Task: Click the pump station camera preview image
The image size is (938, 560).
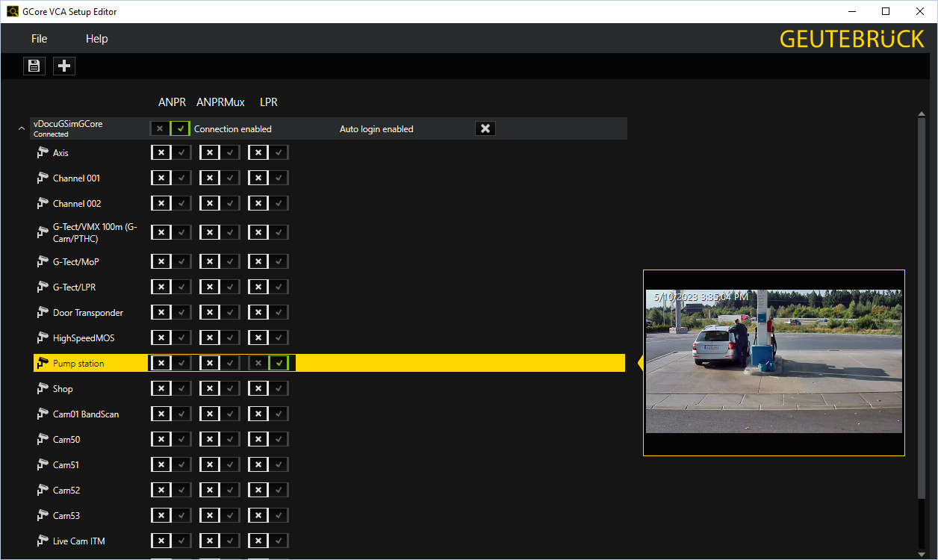Action: tap(774, 361)
